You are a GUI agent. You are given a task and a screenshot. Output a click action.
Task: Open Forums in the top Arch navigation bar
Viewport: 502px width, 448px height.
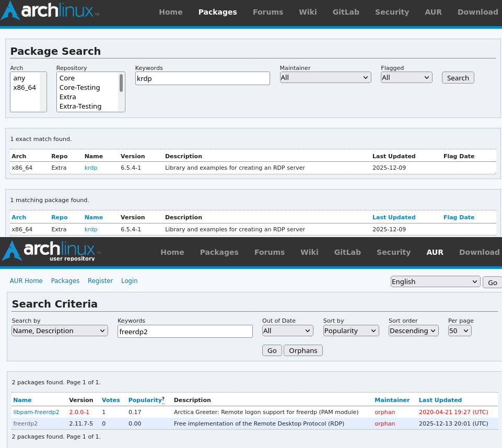click(x=268, y=12)
